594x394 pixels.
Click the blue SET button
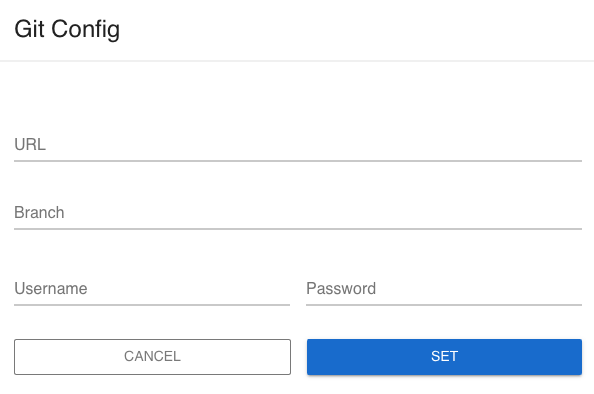(444, 357)
